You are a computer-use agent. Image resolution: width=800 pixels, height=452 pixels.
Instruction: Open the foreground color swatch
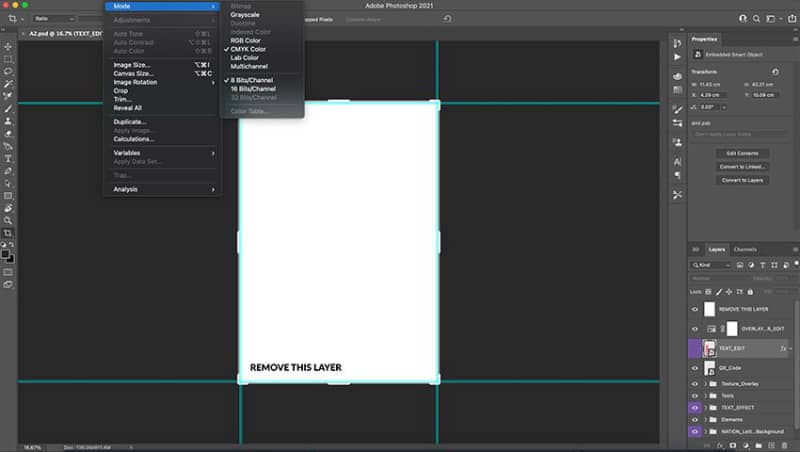coord(5,254)
